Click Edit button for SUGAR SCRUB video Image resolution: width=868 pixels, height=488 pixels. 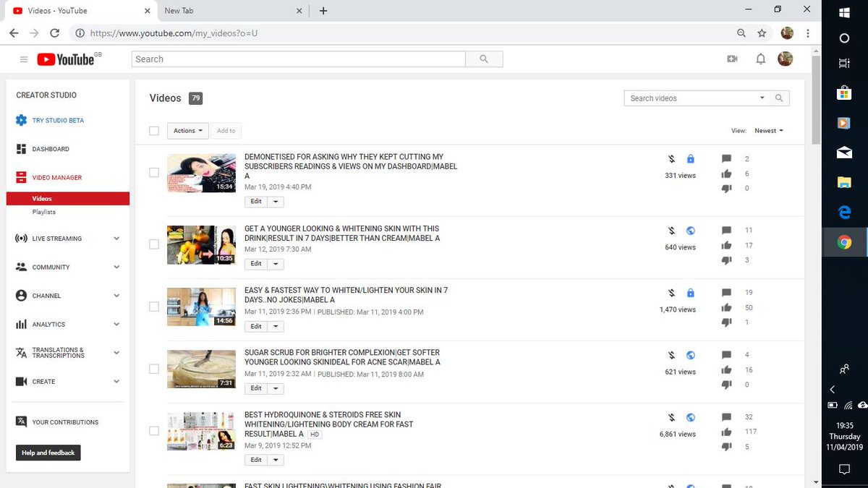coord(256,388)
